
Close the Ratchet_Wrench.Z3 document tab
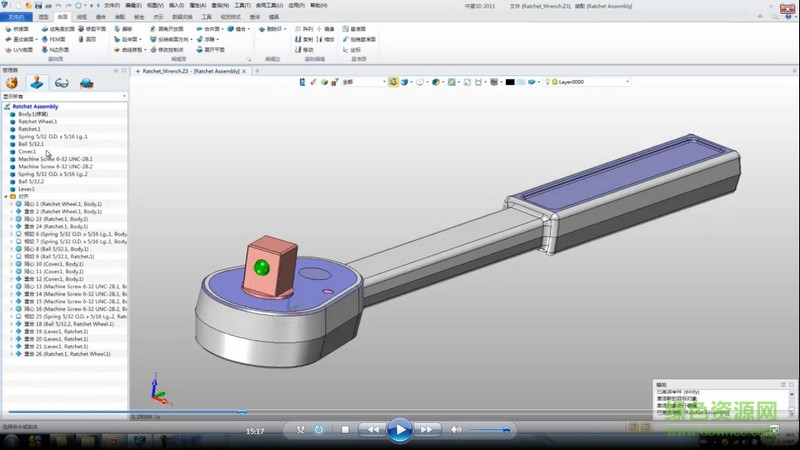[x=245, y=72]
